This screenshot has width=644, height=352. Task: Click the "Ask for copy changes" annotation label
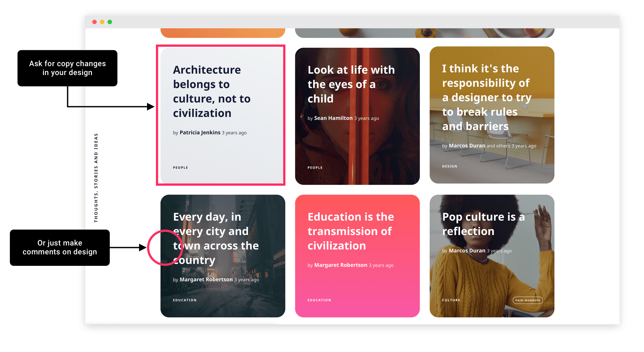click(67, 68)
